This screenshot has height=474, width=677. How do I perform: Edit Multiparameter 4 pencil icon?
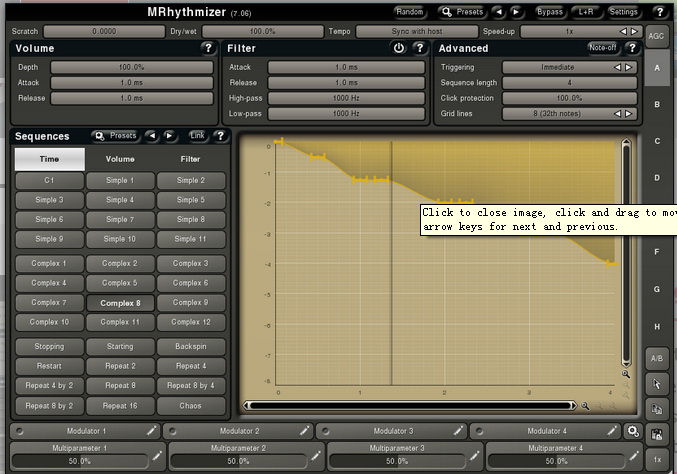pyautogui.click(x=633, y=455)
